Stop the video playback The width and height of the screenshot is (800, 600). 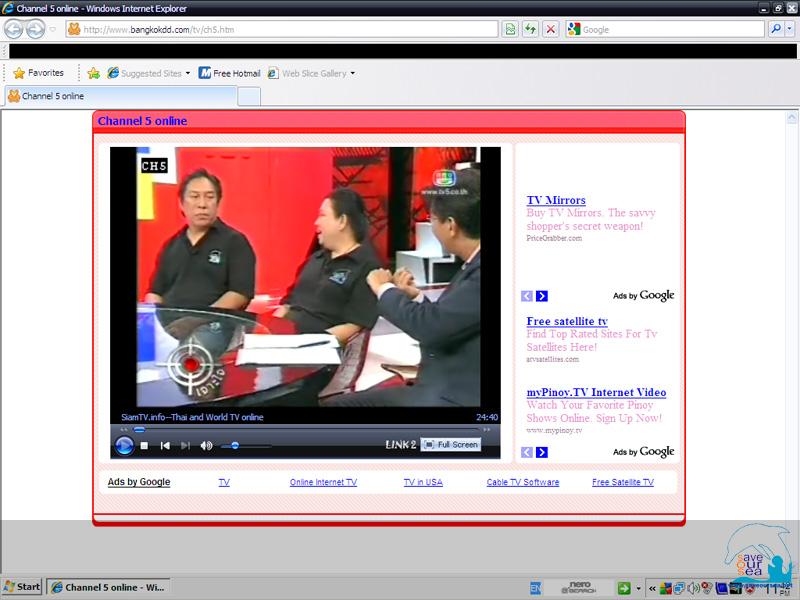pos(144,445)
